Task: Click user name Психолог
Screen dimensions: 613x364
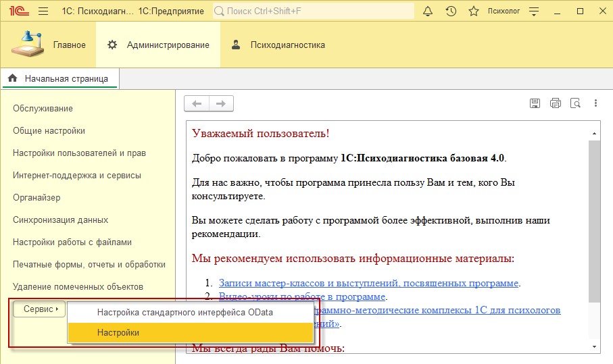Action: (504, 11)
